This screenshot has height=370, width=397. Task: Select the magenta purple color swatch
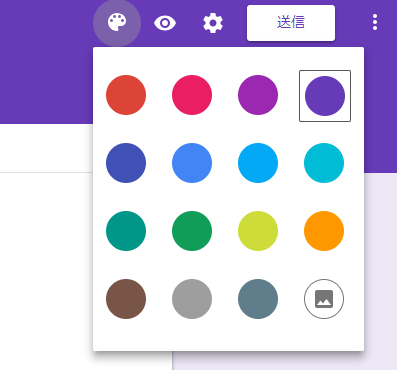(x=258, y=95)
